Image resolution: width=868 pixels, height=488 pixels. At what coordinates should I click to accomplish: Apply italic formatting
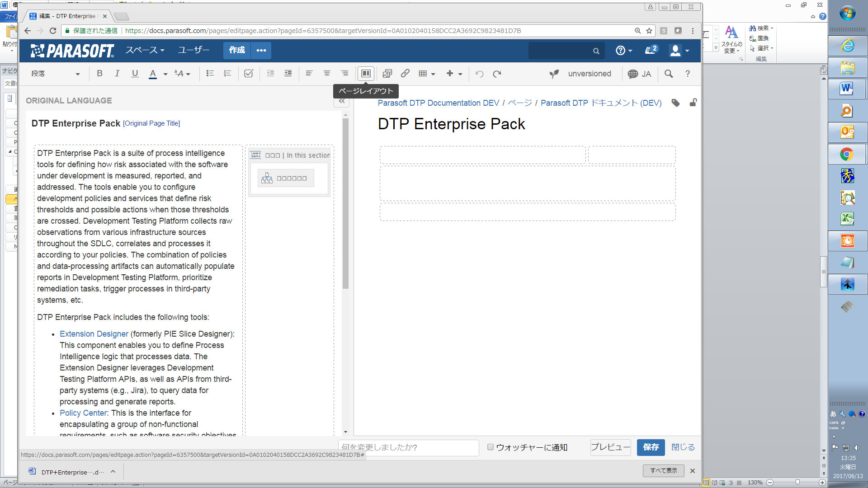[117, 74]
